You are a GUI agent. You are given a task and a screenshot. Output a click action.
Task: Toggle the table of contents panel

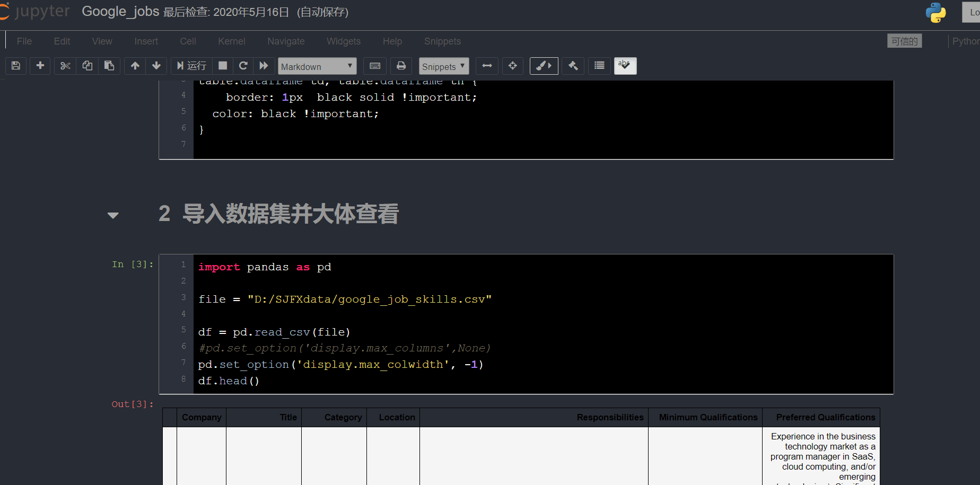click(x=599, y=66)
